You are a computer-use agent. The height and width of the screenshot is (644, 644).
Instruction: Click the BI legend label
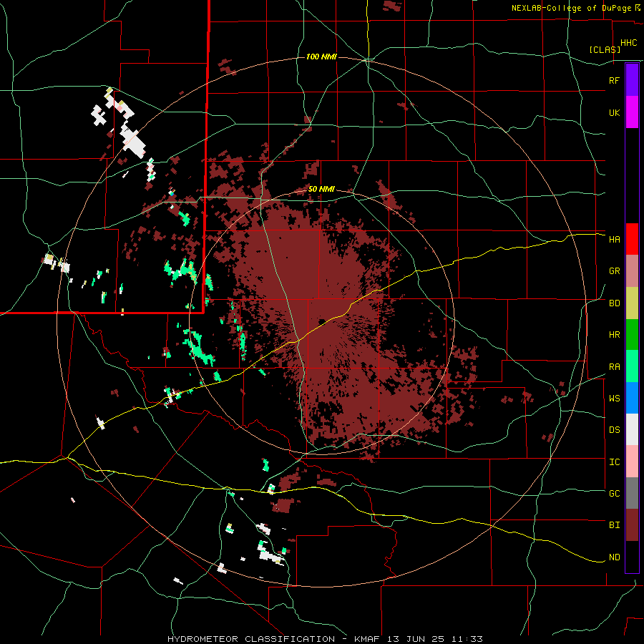[614, 525]
